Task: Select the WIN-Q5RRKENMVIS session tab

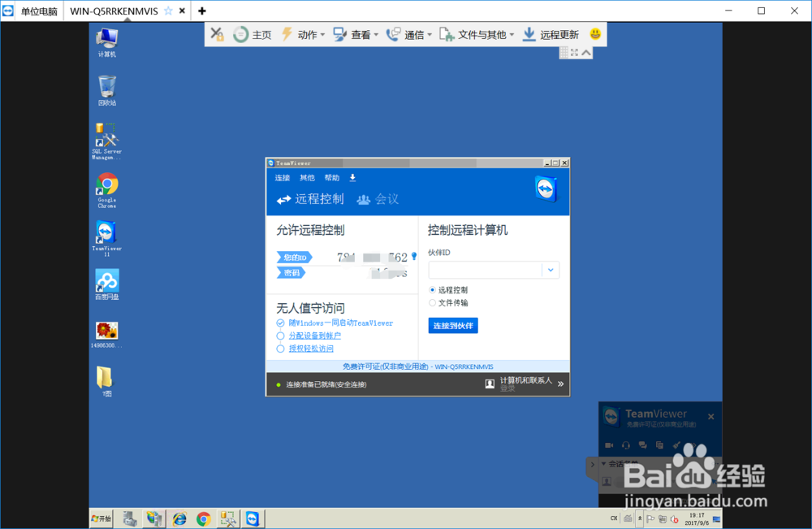Action: click(x=114, y=11)
